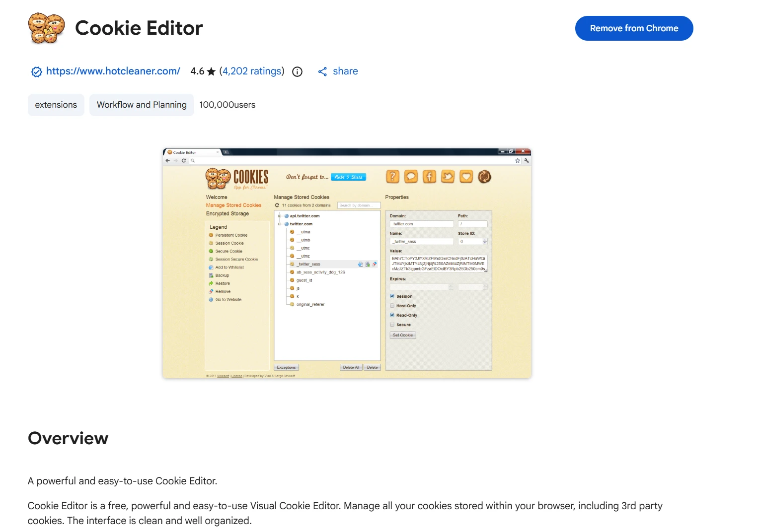Click the speech bubble feedback icon in preview

coord(411,176)
